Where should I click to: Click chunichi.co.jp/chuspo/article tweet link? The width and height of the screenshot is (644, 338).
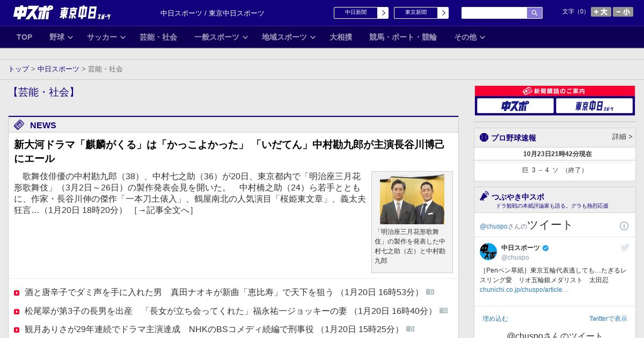tap(524, 290)
